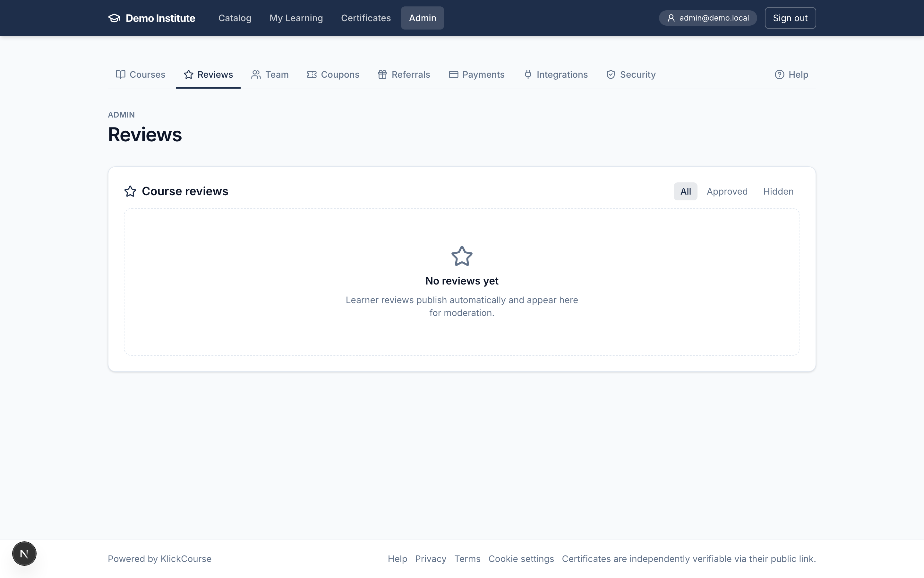Click the ADMIN breadcrumb label
This screenshot has height=578, width=924.
coord(121,115)
